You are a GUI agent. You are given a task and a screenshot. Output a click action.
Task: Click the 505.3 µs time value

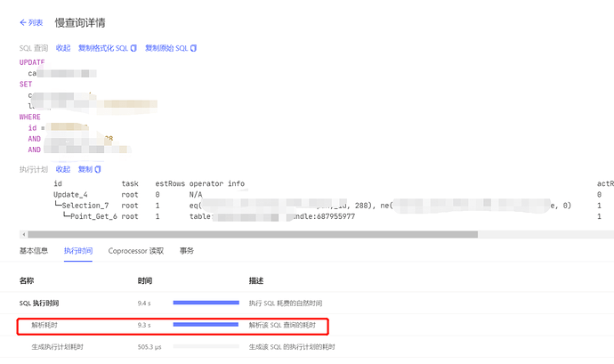(x=149, y=347)
